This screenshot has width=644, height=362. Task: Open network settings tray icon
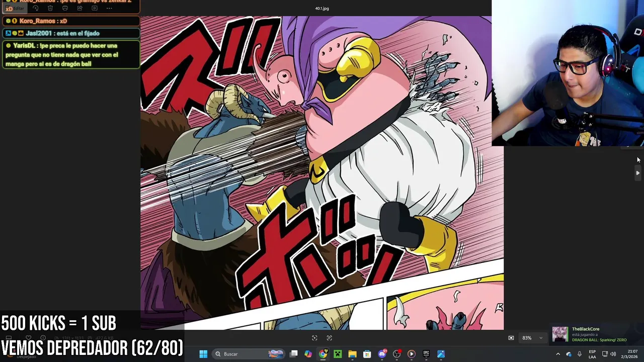605,354
